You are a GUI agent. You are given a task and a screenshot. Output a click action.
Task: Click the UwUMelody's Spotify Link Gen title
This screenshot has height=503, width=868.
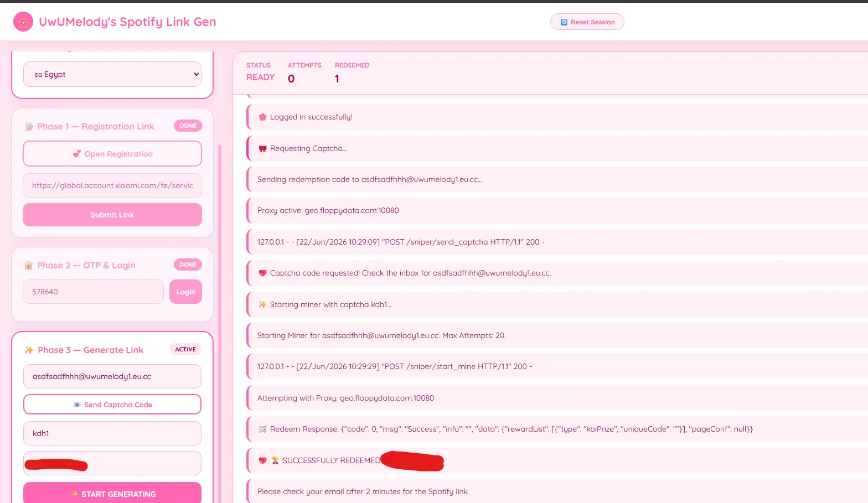[x=127, y=22]
